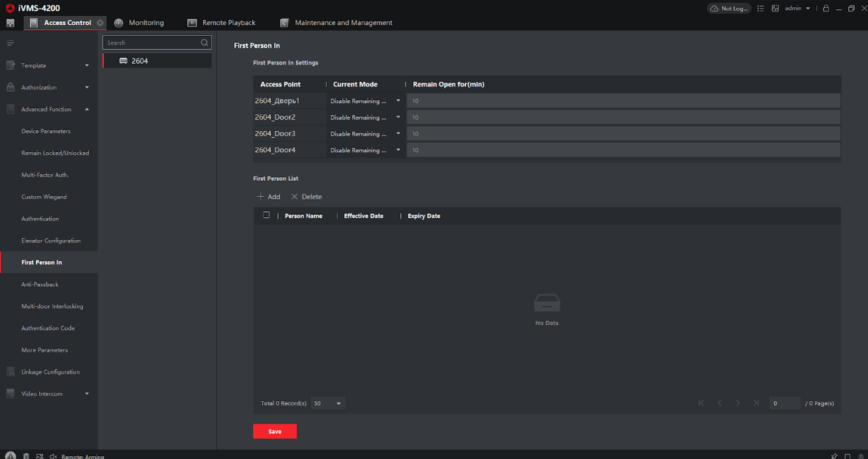Click the Not Logged In cloud icon
Viewport: 868px width, 459px height.
pos(729,9)
